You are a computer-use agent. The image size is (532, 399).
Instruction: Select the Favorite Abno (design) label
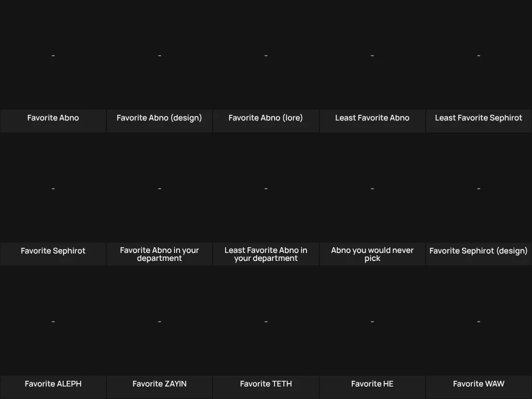click(x=159, y=118)
